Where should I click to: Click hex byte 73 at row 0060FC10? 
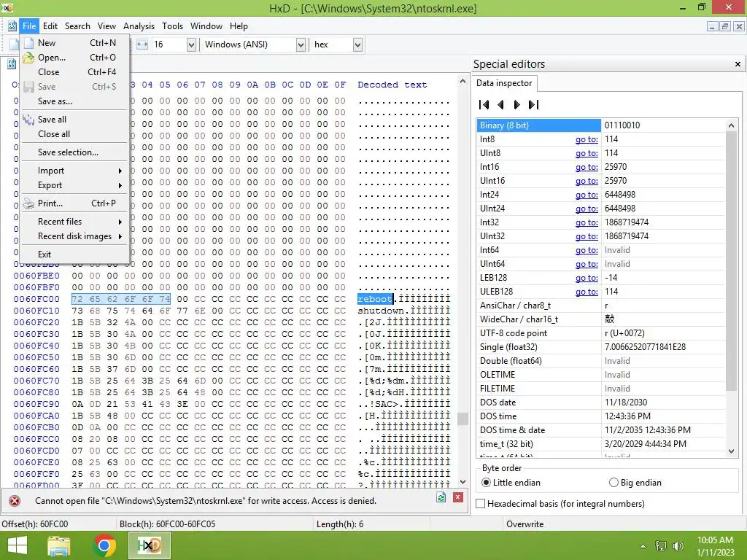[77, 311]
